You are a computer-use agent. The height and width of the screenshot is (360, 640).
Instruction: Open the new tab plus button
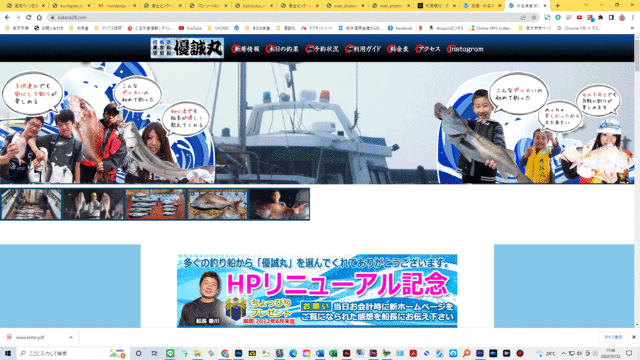point(557,6)
